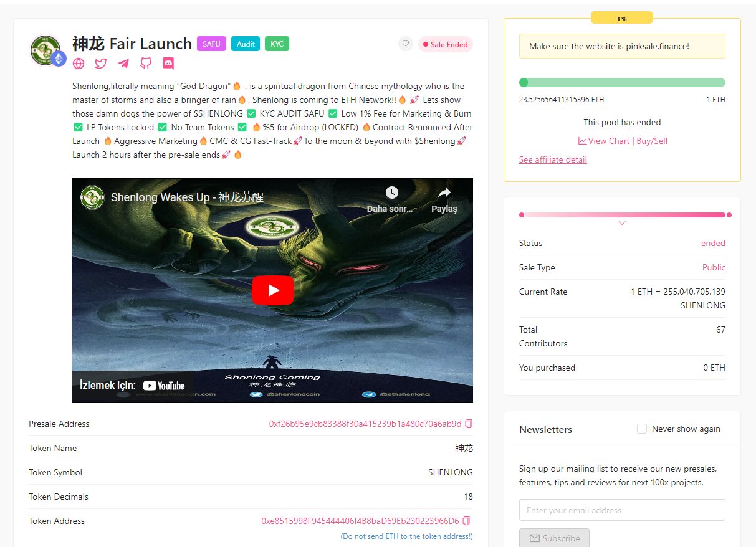
Task: Open the Buy/Sell link
Action: [x=651, y=141]
